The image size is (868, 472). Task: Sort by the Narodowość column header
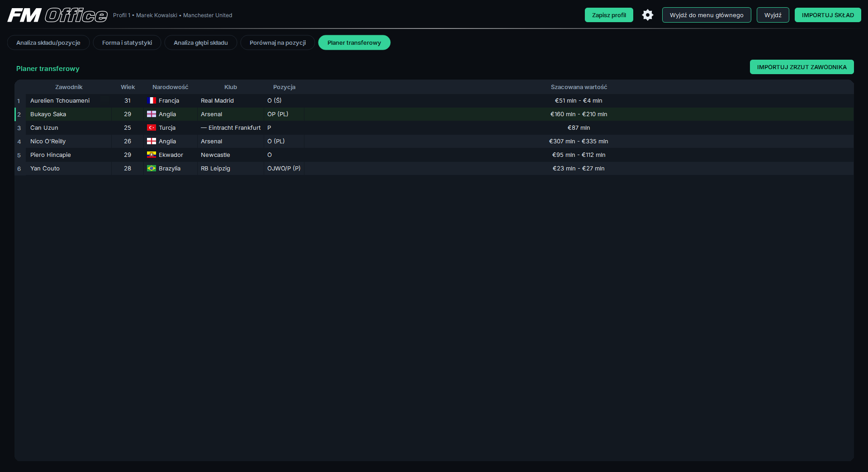(x=170, y=87)
